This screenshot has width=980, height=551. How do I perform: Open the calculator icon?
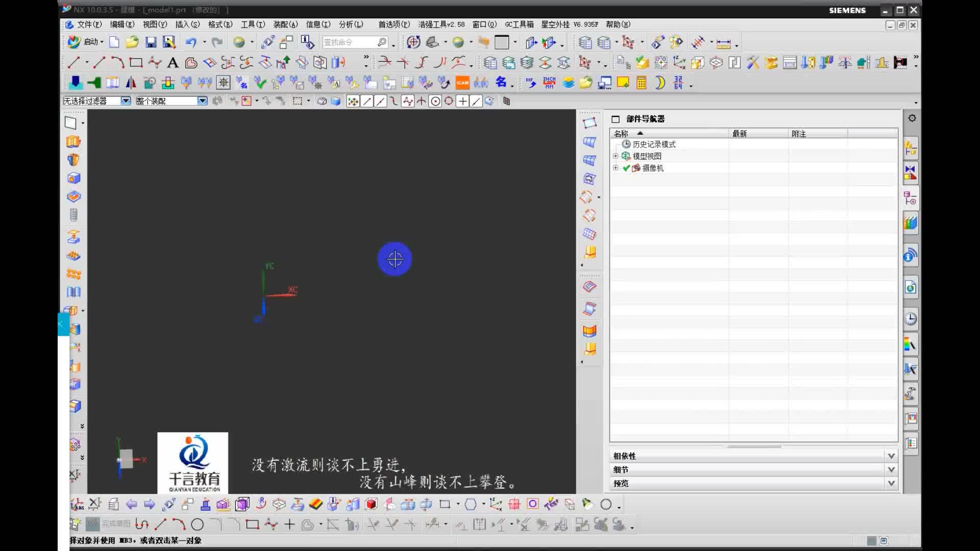click(x=642, y=83)
